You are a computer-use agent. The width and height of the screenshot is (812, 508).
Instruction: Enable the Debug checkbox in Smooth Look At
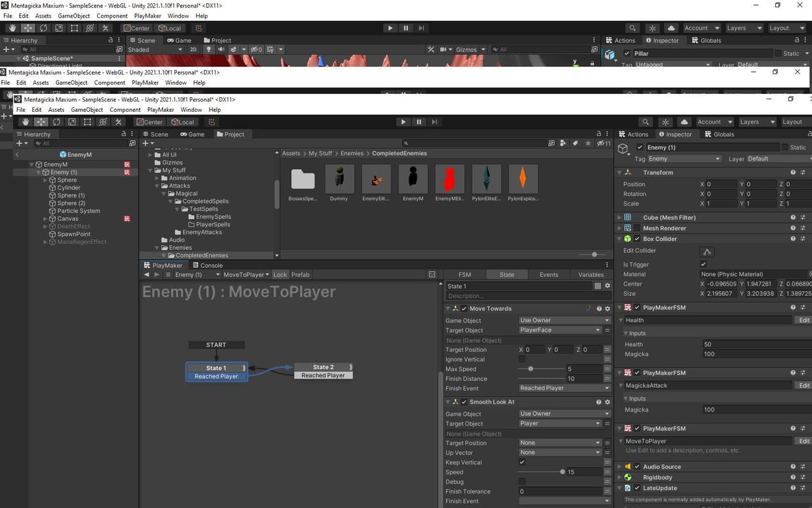point(522,482)
